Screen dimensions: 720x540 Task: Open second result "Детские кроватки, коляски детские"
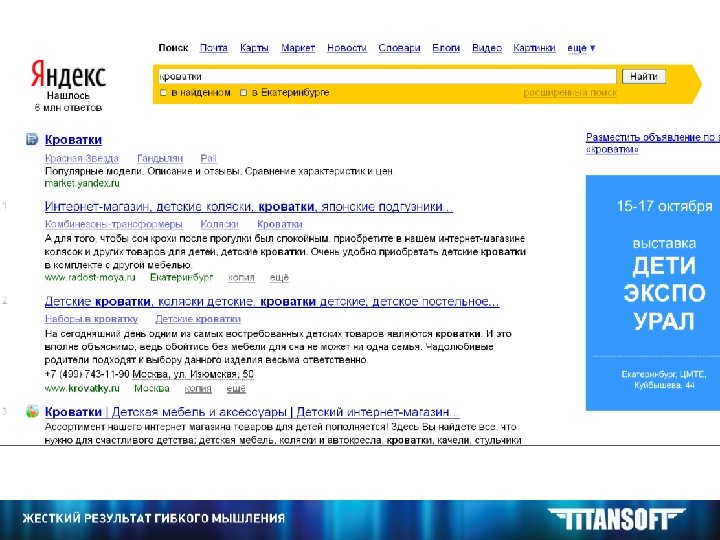click(x=272, y=302)
